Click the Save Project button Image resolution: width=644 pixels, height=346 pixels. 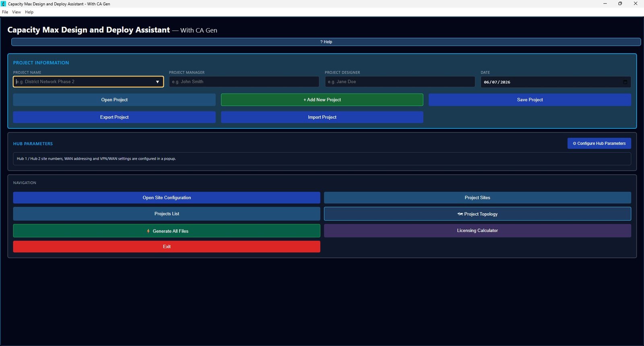tap(530, 100)
